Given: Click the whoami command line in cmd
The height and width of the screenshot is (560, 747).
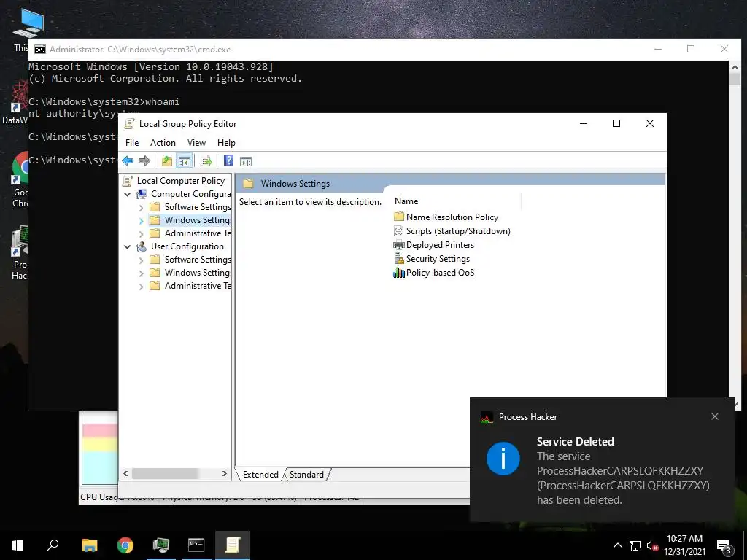Looking at the screenshot, I should click(x=104, y=102).
